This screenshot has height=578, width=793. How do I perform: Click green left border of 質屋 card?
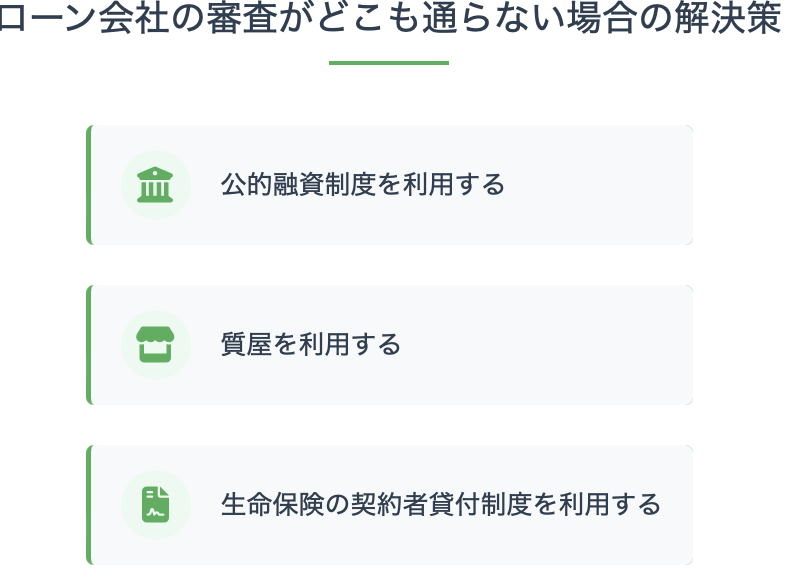click(89, 344)
